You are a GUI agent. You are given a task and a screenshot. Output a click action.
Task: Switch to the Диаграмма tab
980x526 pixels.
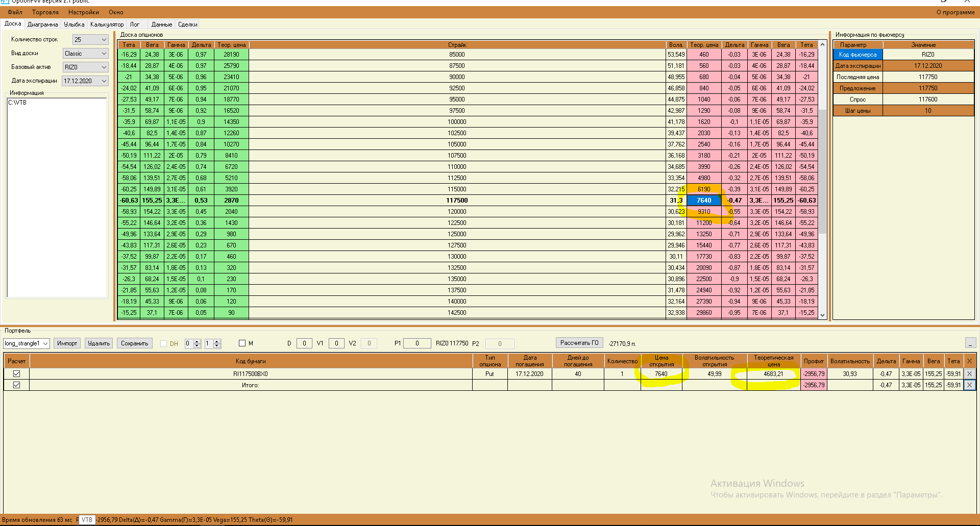point(43,24)
